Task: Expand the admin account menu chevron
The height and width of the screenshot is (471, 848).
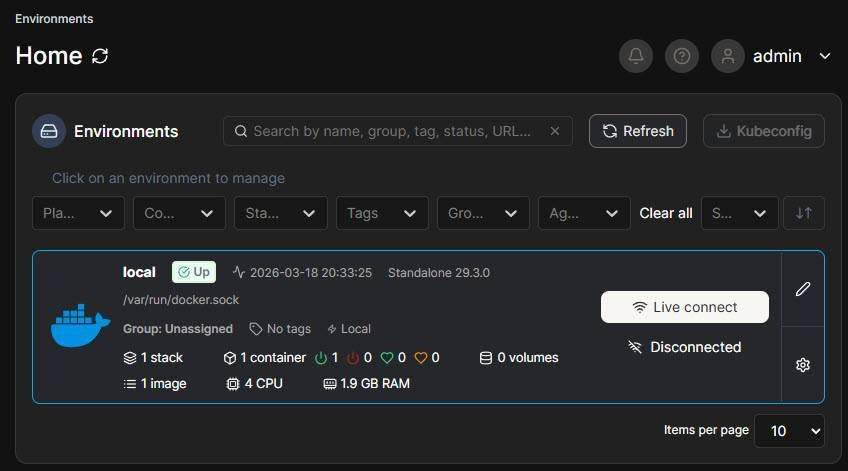Action: tap(825, 56)
